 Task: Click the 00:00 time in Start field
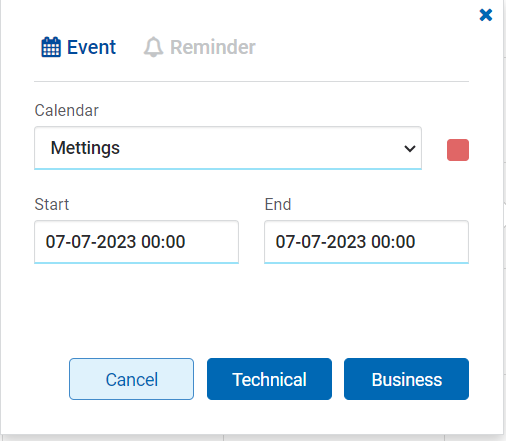[x=163, y=242]
